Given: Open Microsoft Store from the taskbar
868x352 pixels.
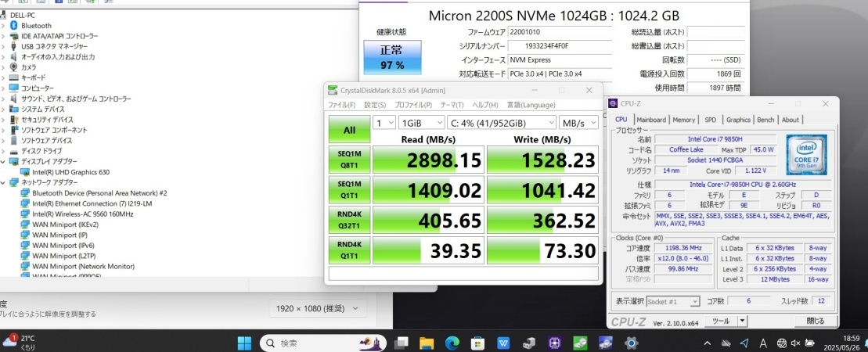Looking at the screenshot, I should coord(477,343).
